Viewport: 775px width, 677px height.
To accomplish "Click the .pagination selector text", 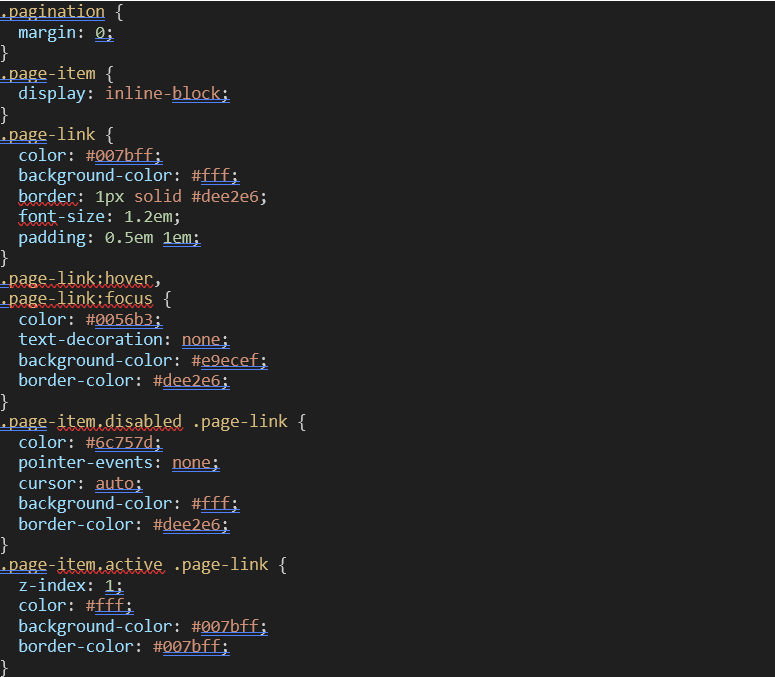I will (x=52, y=12).
